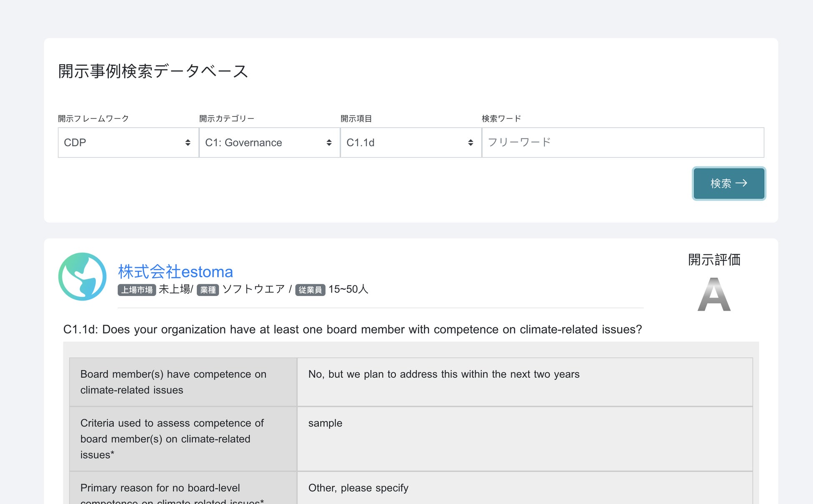813x504 pixels.
Task: Focus the フリーワード search input field
Action: pos(622,143)
